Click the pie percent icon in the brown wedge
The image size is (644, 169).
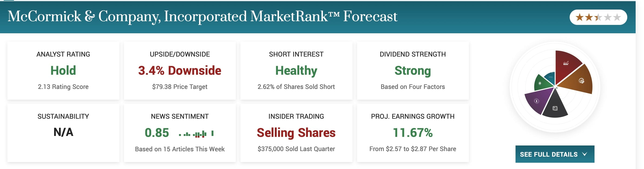pyautogui.click(x=582, y=81)
